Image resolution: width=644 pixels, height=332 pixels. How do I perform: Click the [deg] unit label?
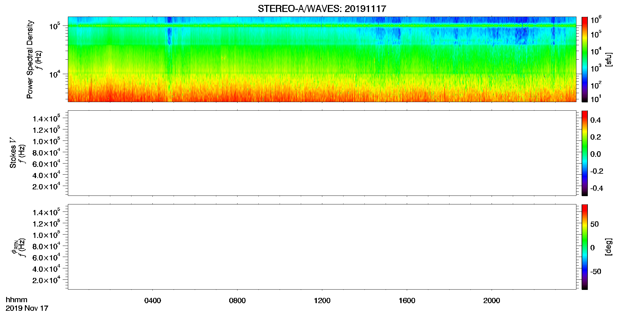click(x=609, y=247)
